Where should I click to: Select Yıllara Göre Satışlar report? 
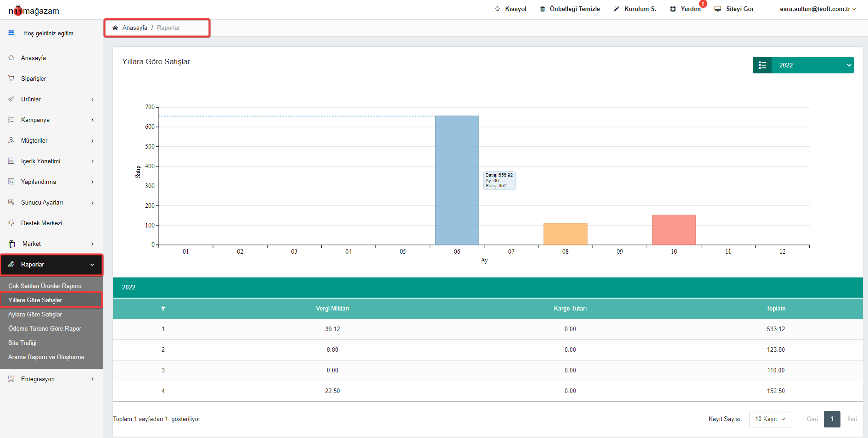point(35,300)
